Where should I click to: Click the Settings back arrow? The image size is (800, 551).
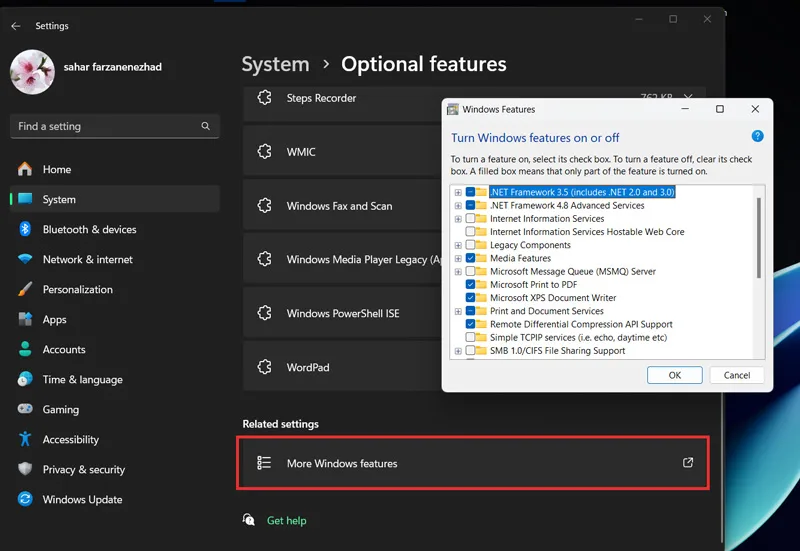tap(16, 26)
